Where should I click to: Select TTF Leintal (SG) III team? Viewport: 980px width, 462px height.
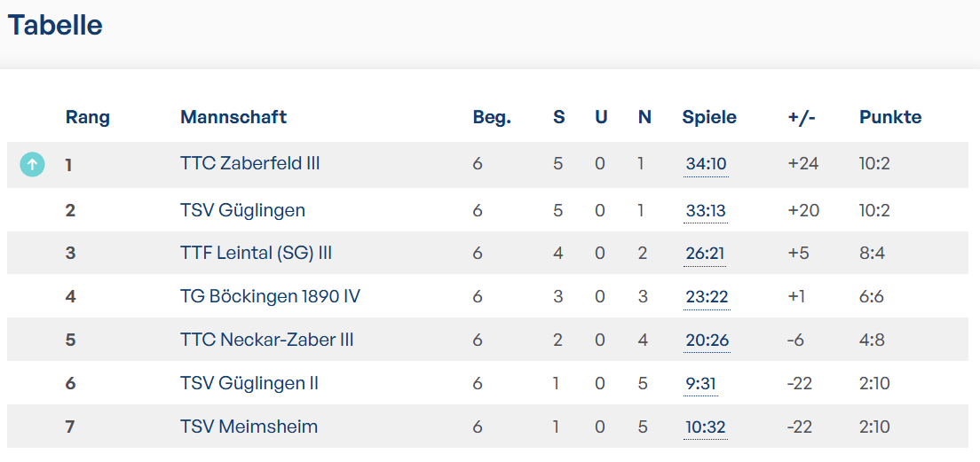click(256, 254)
